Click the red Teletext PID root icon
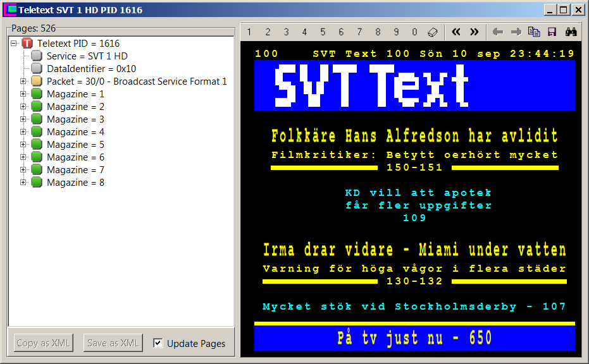This screenshot has height=364, width=589. (27, 43)
